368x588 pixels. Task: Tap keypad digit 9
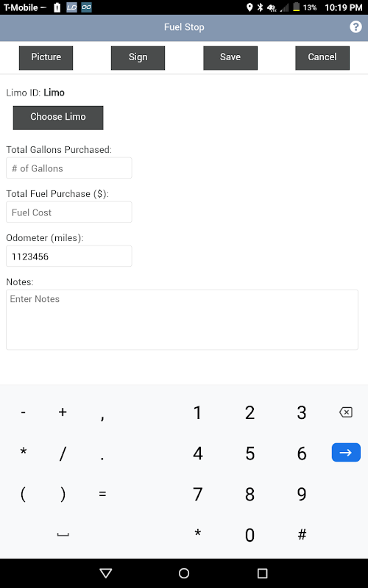tap(302, 494)
